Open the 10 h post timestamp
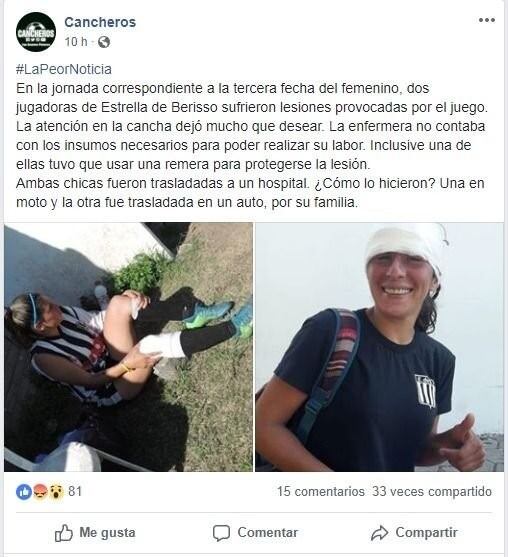Image resolution: width=508 pixels, height=557 pixels. coord(76,42)
